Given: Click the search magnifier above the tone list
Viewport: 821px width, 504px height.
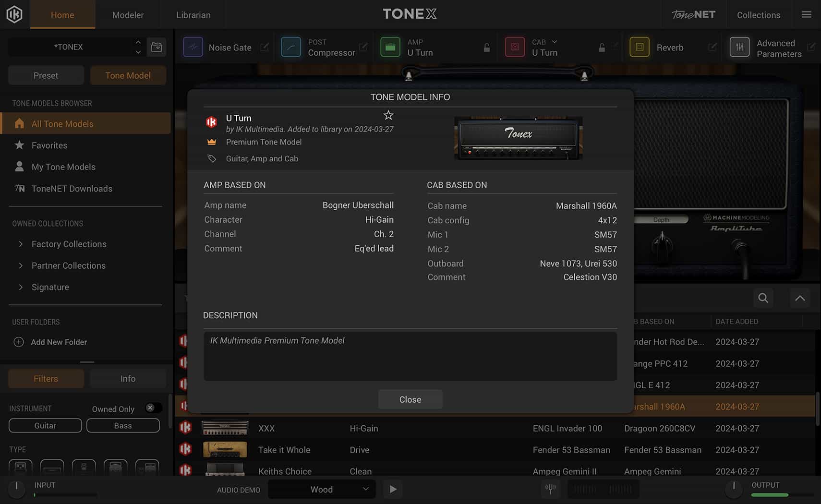Looking at the screenshot, I should point(763,298).
